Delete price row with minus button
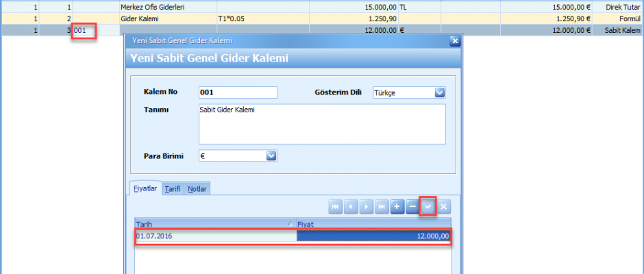This screenshot has height=274, width=644. [x=412, y=206]
